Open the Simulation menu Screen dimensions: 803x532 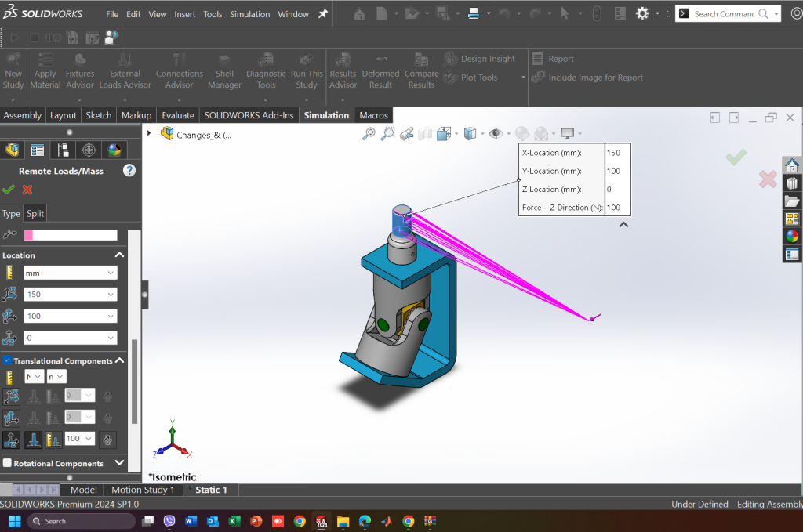[x=249, y=14]
